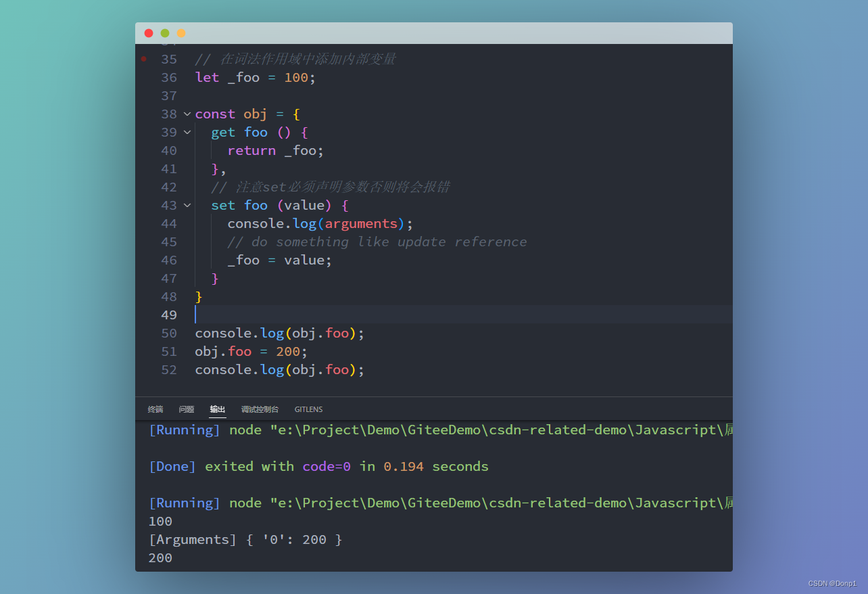Click the comment 'do something like update reference'
Screen dimensions: 868x594
click(377, 242)
